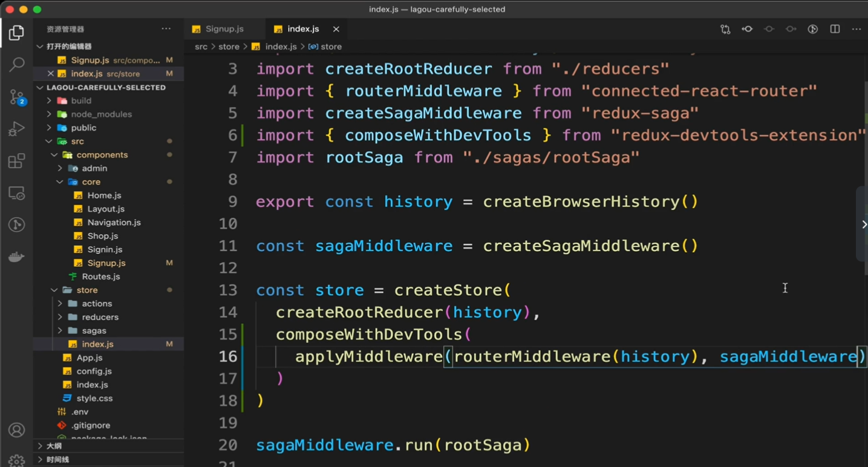
Task: Open the Docker view
Action: (17, 257)
